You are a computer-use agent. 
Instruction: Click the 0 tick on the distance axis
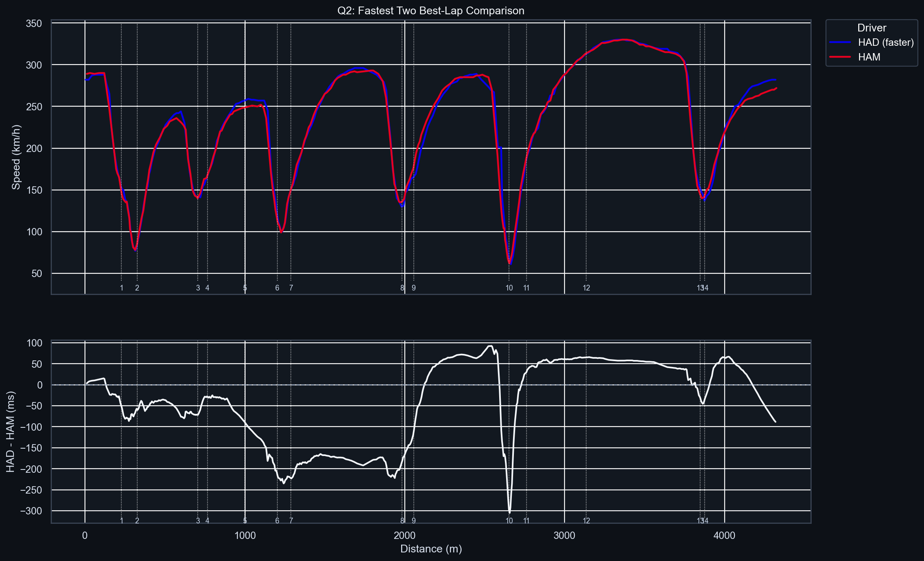point(85,535)
